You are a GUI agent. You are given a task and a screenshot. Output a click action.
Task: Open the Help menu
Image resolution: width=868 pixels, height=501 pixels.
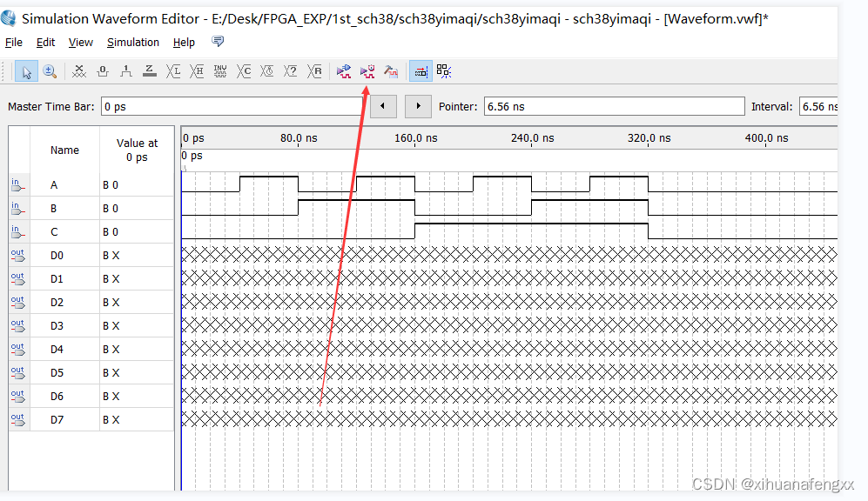click(184, 43)
